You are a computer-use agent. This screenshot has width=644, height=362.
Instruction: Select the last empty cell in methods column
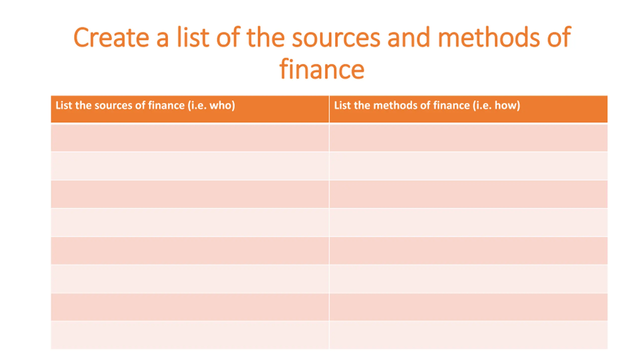pyautogui.click(x=468, y=335)
